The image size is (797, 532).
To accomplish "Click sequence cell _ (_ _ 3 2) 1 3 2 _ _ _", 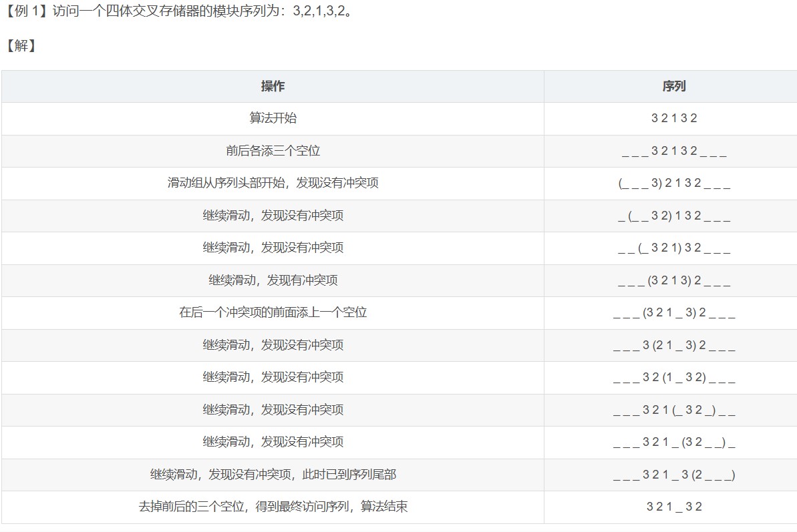I will coord(673,216).
